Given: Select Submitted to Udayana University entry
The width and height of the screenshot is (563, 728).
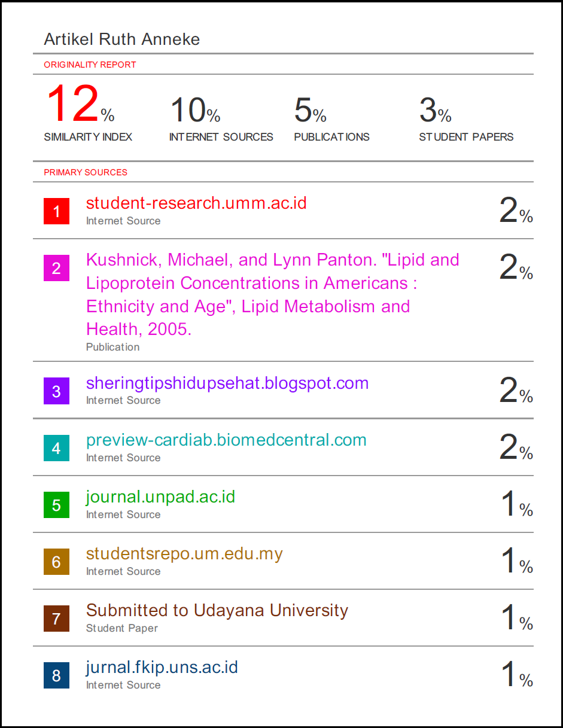Looking at the screenshot, I should pyautogui.click(x=217, y=610).
